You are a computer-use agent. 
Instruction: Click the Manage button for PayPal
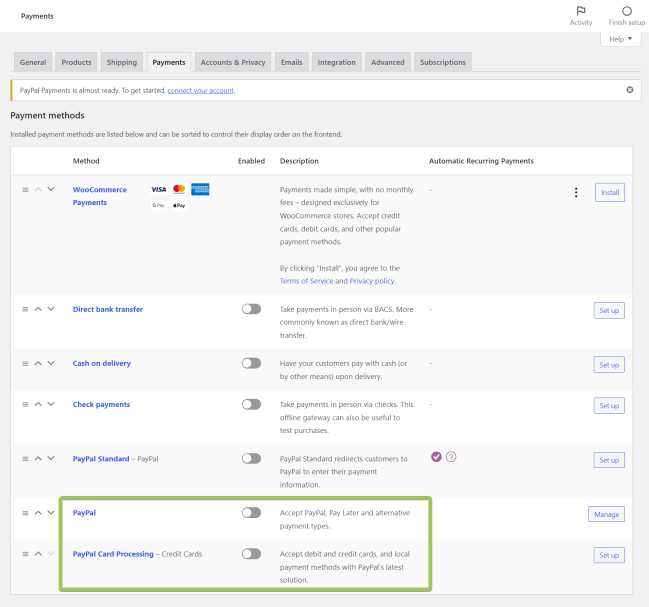pos(606,514)
